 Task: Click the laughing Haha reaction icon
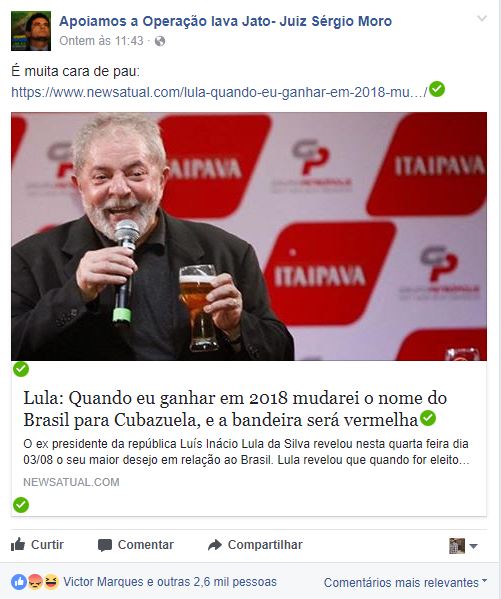51,582
